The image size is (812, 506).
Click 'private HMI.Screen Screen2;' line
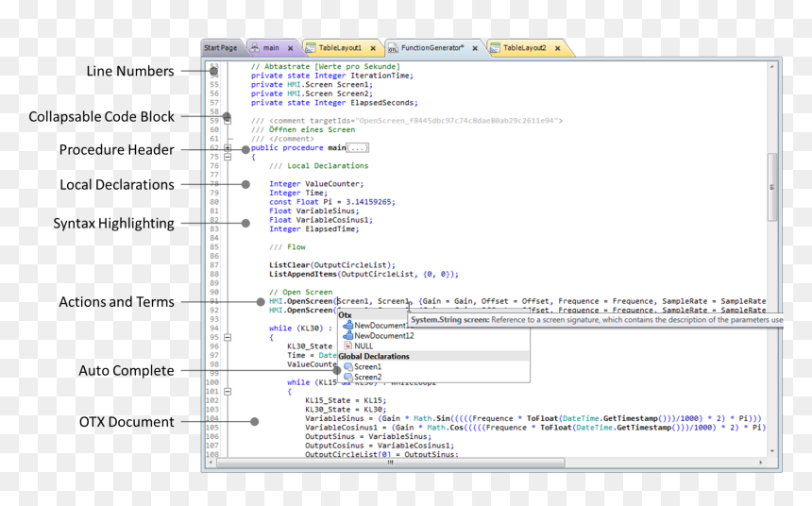(312, 93)
